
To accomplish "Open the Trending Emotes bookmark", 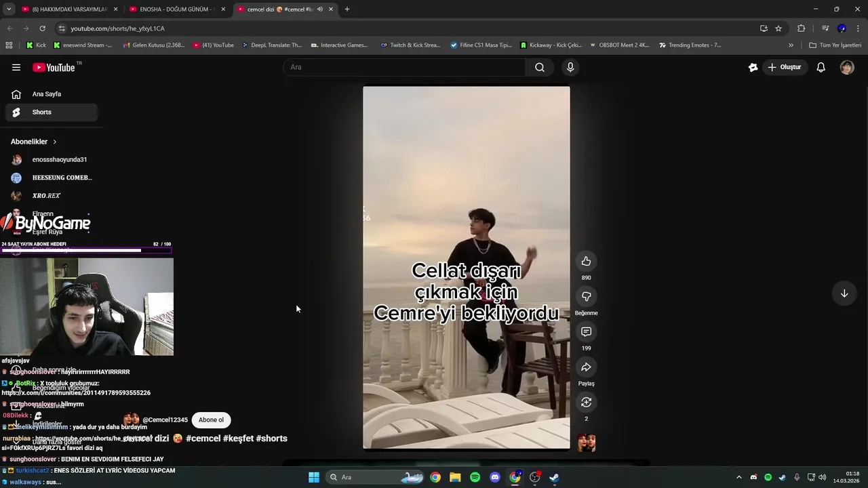I will [689, 45].
